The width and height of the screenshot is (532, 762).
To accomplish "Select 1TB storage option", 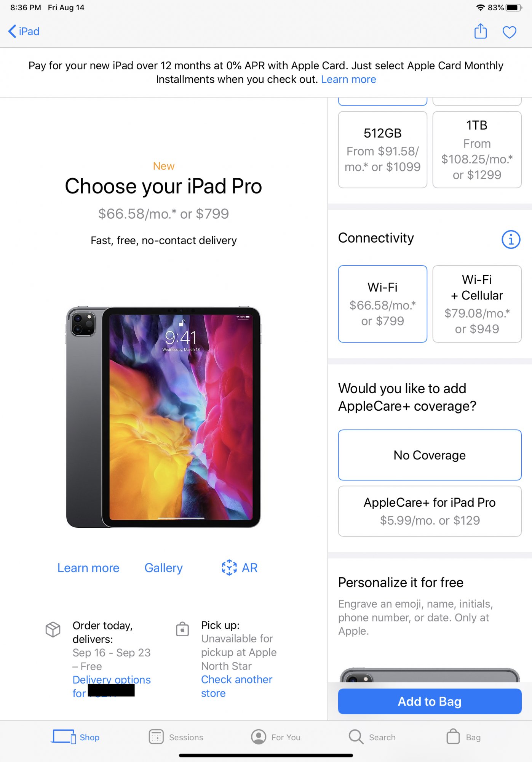I will tap(477, 149).
